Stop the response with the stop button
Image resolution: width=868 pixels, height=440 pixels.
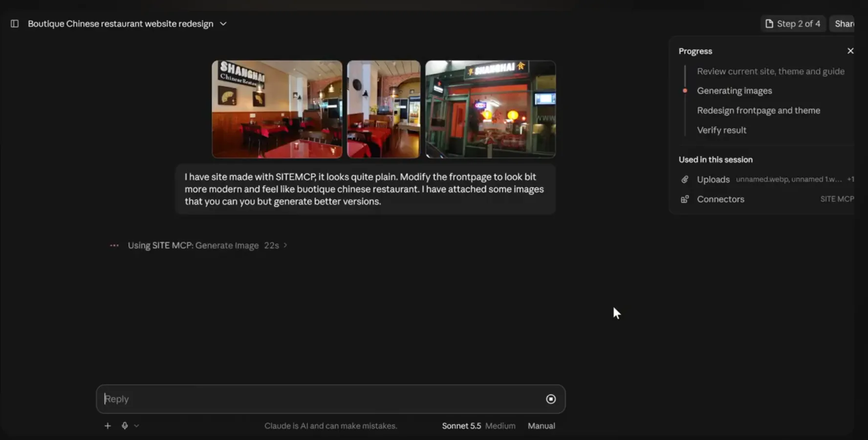pos(551,399)
